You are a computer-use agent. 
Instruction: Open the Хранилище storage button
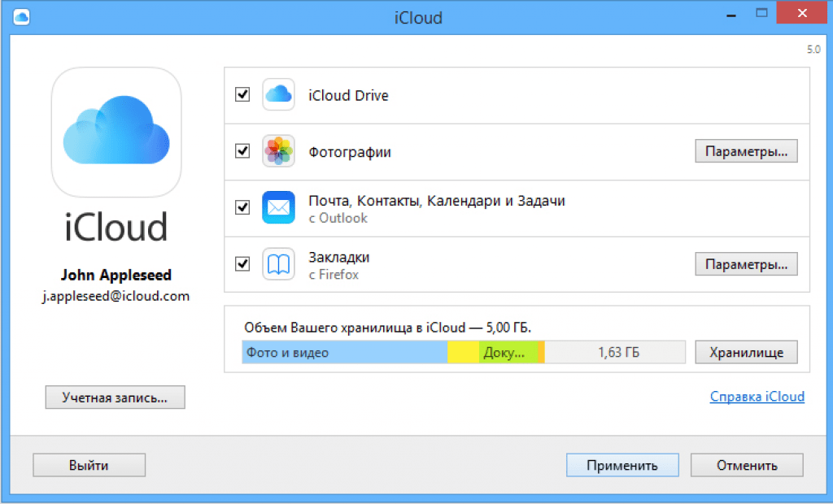[x=746, y=352]
